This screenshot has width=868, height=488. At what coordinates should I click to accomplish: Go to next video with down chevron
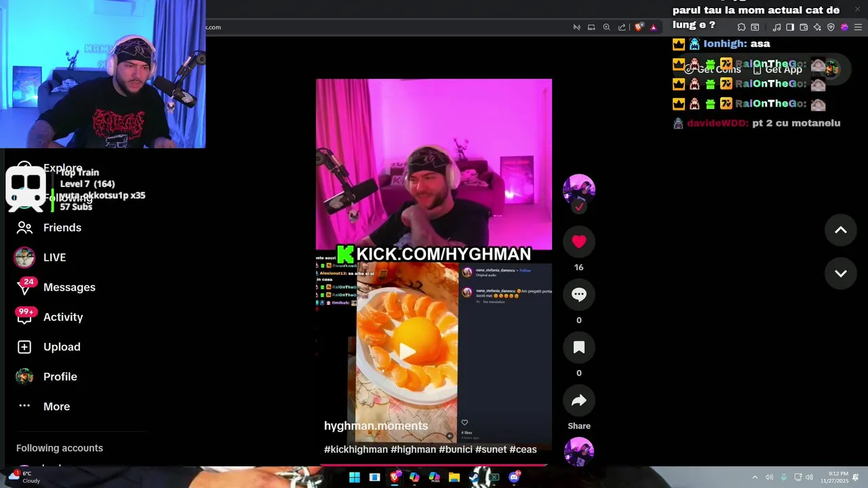[840, 273]
